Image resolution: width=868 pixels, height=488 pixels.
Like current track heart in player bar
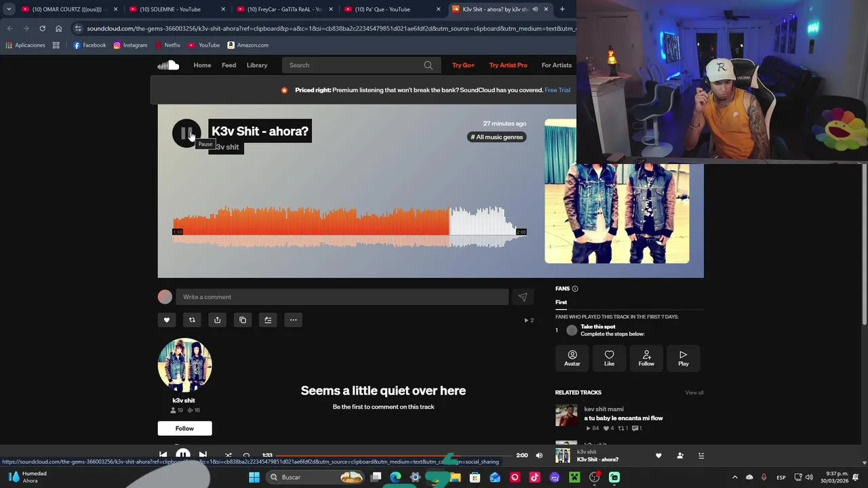click(x=658, y=455)
